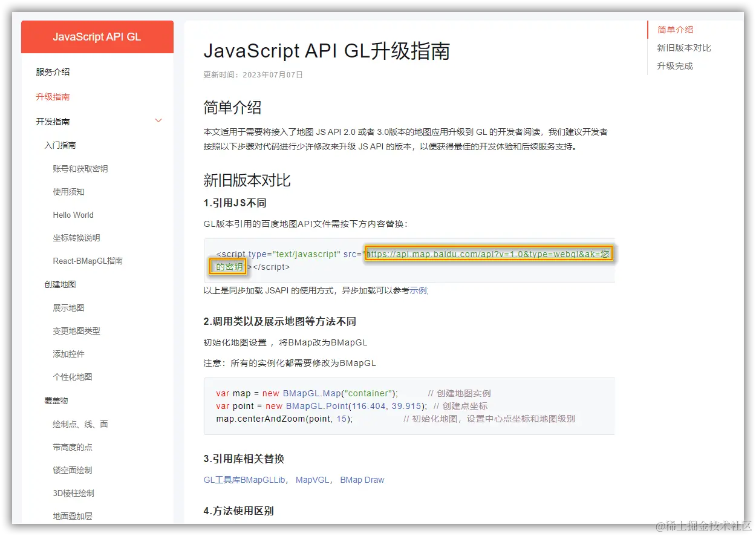Click the 更新时间 date text
The width and height of the screenshot is (756, 536).
[253, 75]
